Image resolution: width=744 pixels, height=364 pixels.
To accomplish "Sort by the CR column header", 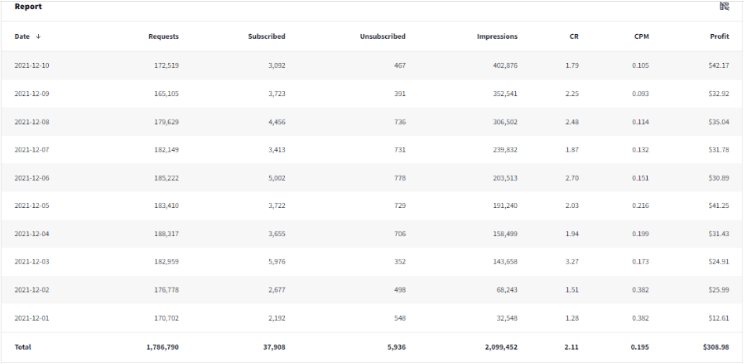I will [574, 37].
